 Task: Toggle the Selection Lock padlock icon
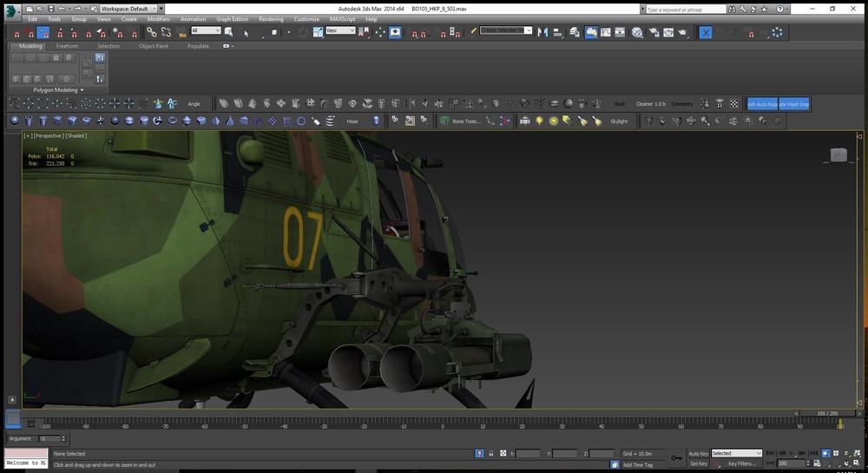click(x=491, y=453)
